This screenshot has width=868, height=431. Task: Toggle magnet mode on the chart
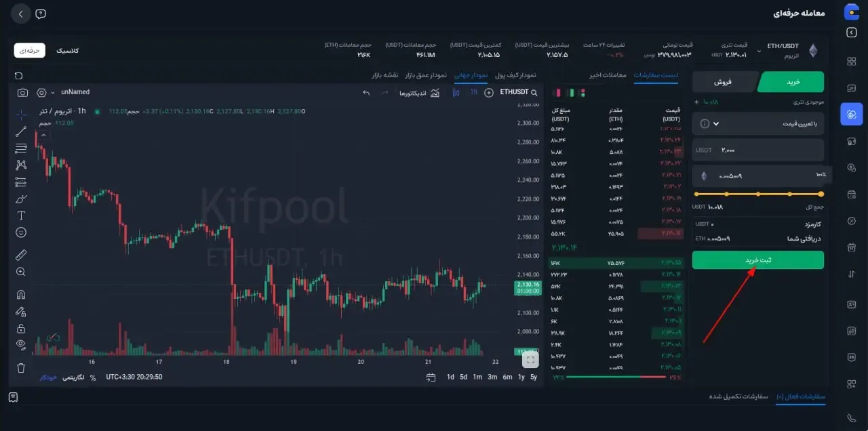coord(21,295)
